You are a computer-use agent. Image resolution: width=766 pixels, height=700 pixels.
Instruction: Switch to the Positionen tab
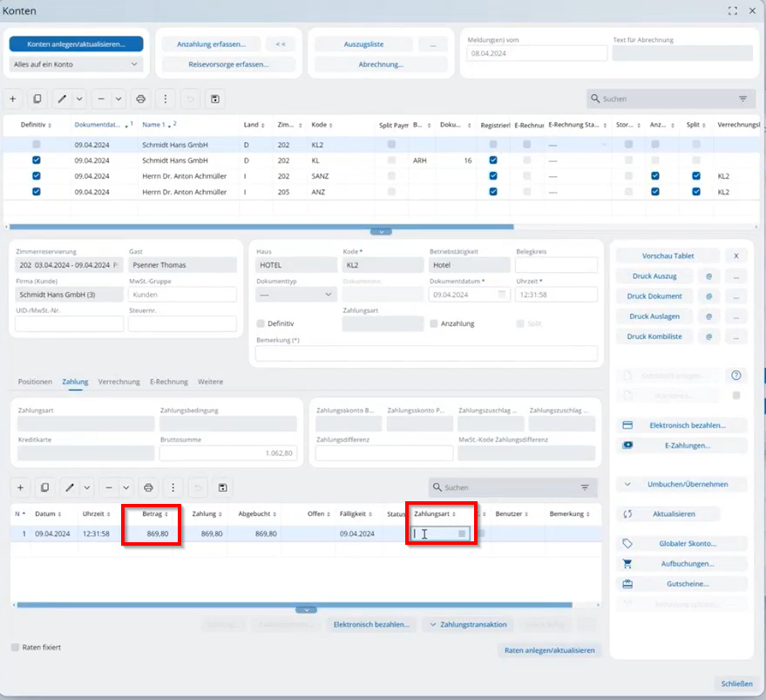(35, 382)
